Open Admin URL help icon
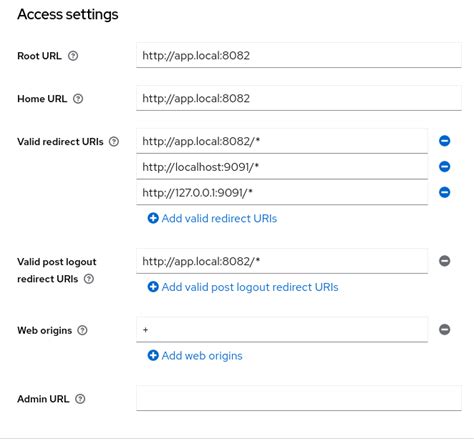 [x=80, y=399]
